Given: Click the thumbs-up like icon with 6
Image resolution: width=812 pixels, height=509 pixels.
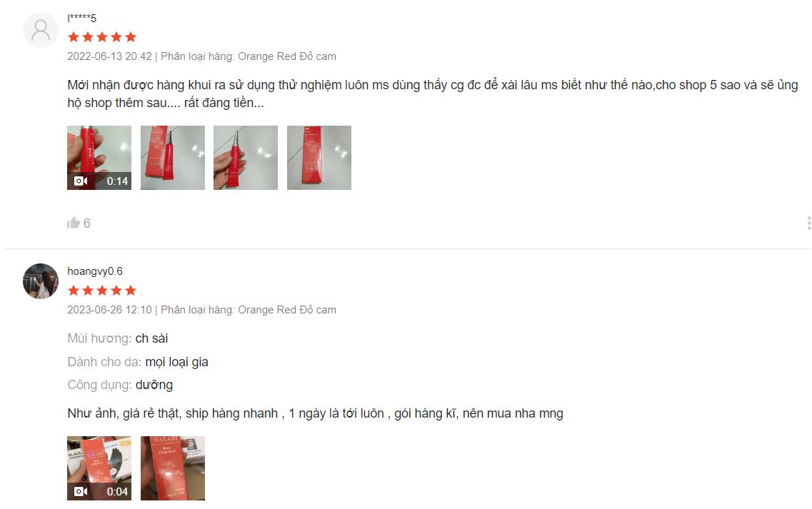Looking at the screenshot, I should pyautogui.click(x=73, y=223).
